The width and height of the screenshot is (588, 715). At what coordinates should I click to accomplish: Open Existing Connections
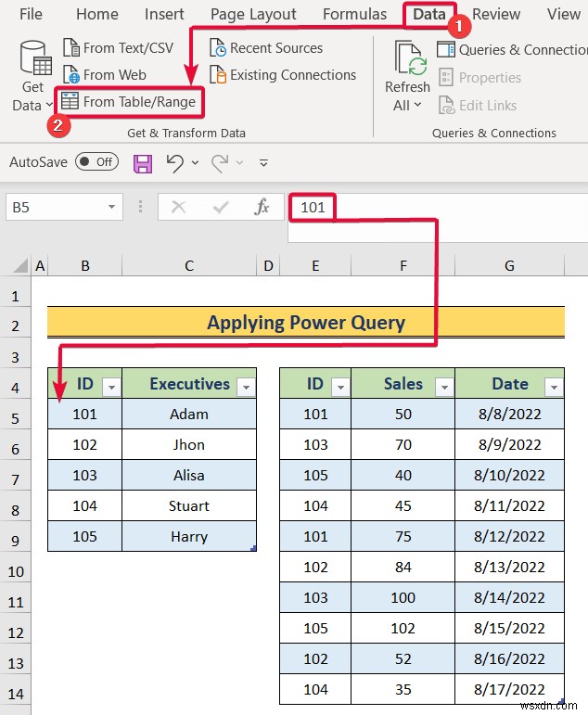283,75
